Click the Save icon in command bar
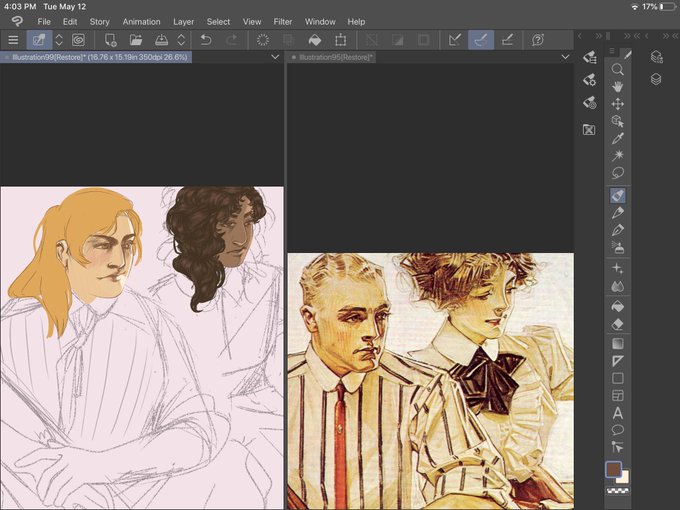 (x=161, y=40)
